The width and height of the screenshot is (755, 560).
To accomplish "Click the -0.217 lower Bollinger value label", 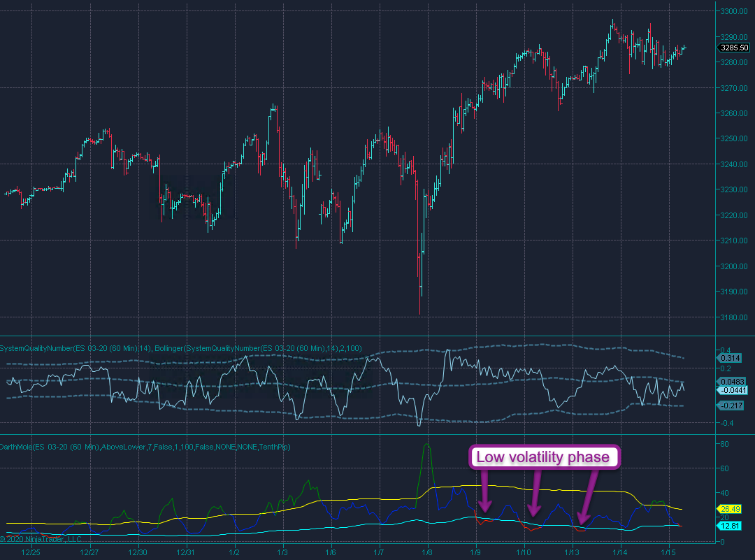I will tap(732, 405).
